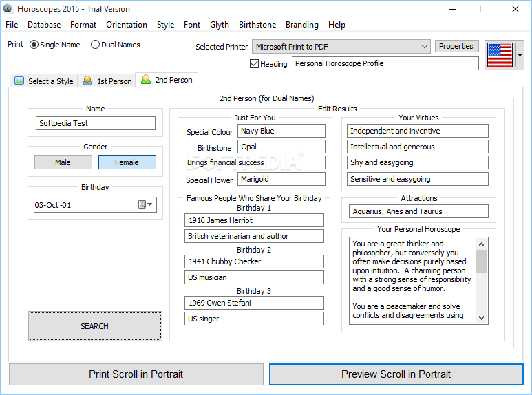The width and height of the screenshot is (532, 395).
Task: Click the Heading text field
Action: coord(385,63)
